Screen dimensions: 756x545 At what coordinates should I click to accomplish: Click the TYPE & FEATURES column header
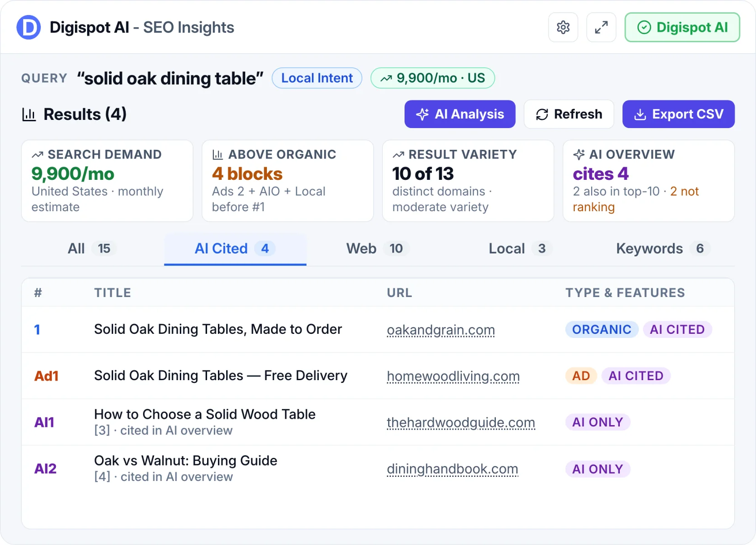tap(625, 293)
